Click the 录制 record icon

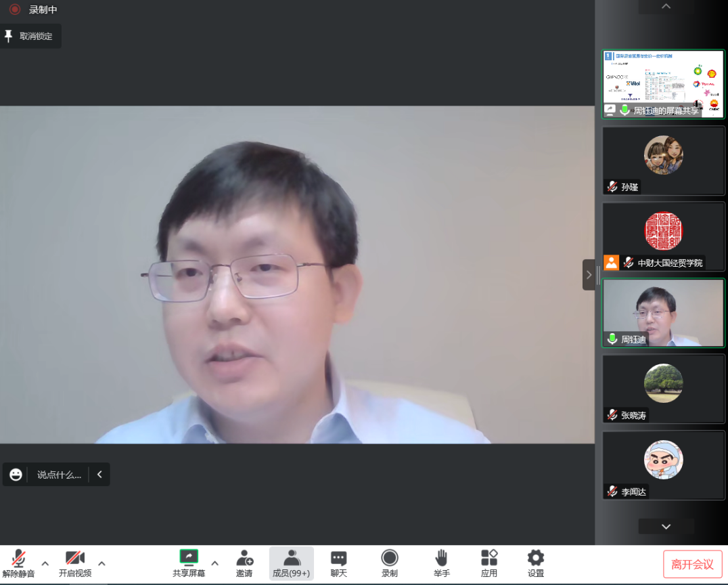pos(390,563)
